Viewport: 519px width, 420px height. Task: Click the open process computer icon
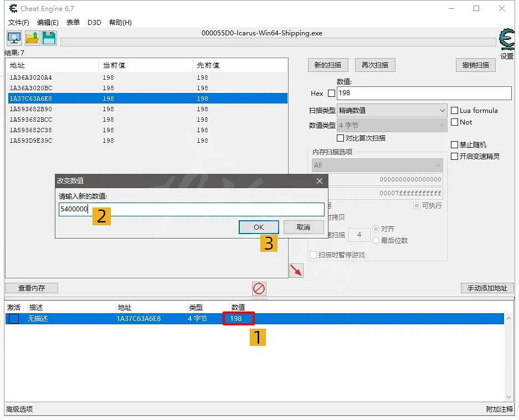click(x=14, y=38)
